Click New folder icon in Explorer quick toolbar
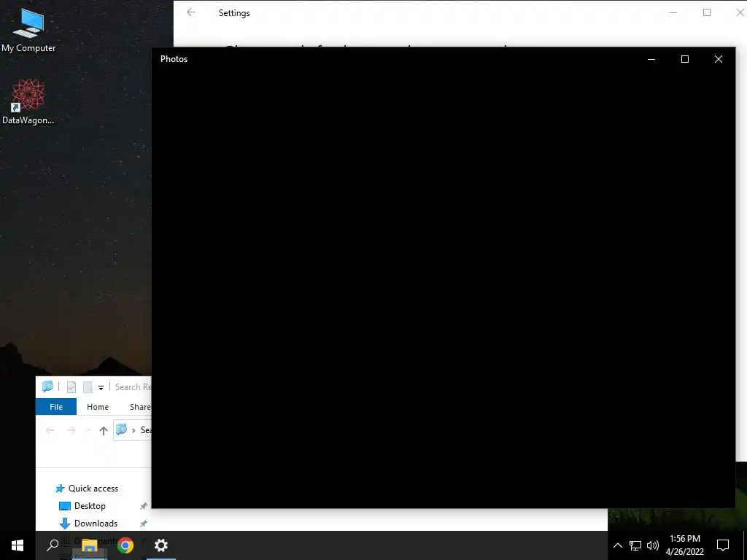 click(x=88, y=387)
